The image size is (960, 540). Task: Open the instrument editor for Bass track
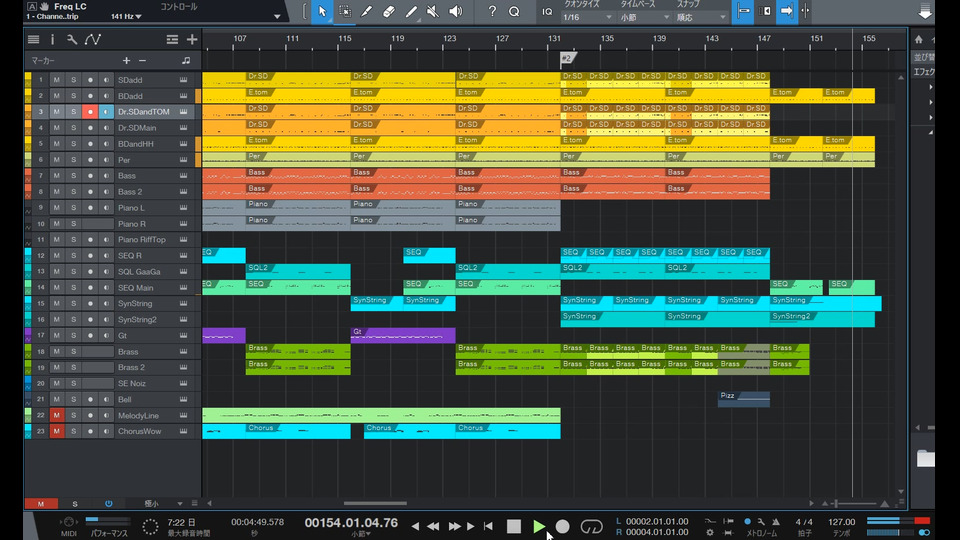[184, 176]
